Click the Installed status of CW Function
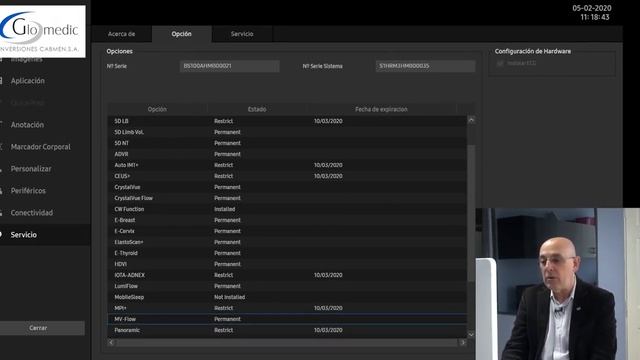 [x=224, y=209]
